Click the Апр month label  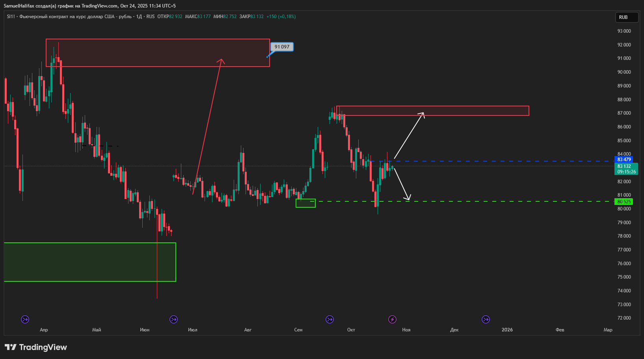tap(44, 330)
